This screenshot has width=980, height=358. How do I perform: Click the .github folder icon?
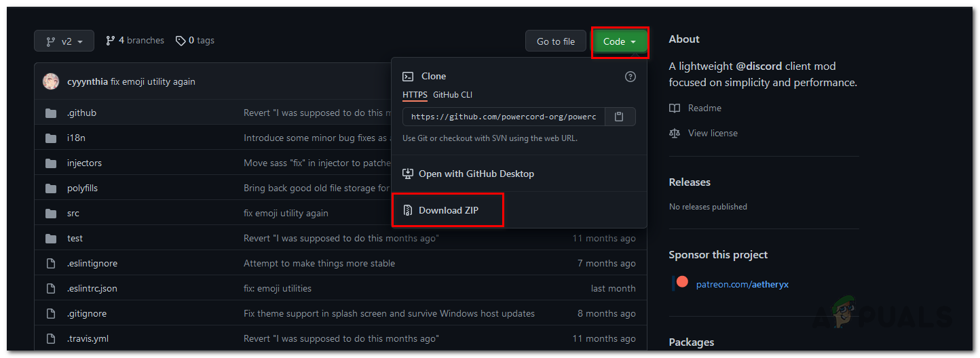tap(51, 113)
